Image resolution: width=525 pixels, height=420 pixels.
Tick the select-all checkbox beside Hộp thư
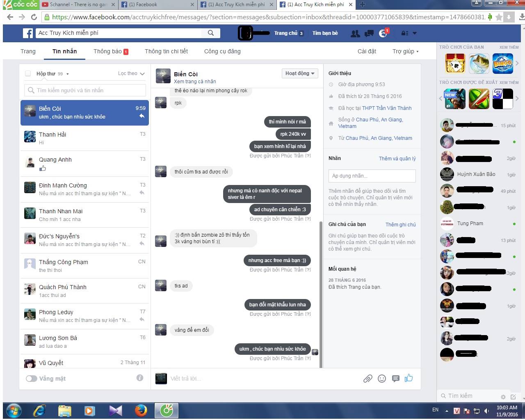pyautogui.click(x=28, y=74)
